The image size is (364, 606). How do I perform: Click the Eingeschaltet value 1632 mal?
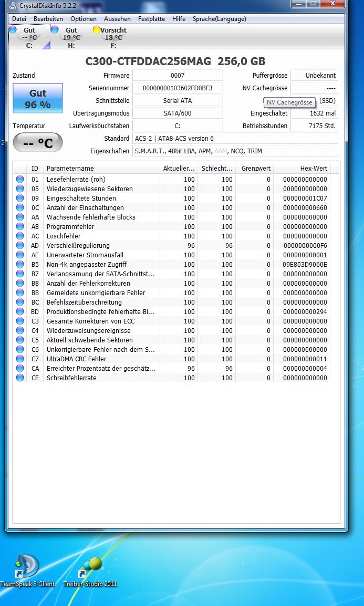[x=314, y=113]
